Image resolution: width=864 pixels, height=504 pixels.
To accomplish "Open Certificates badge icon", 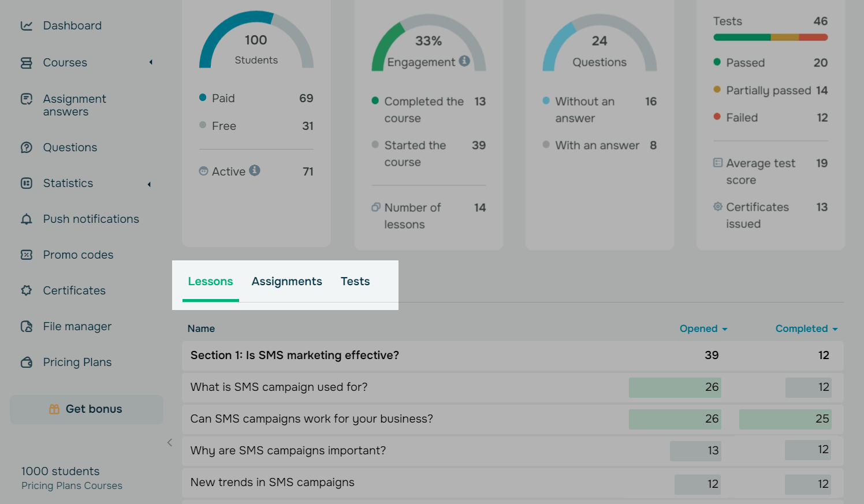I will 27,291.
